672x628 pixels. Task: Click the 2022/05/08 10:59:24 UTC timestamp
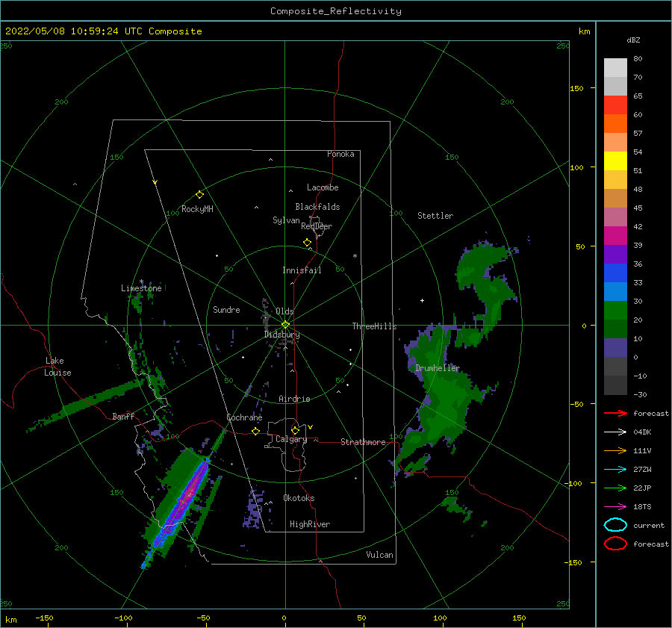tap(104, 31)
